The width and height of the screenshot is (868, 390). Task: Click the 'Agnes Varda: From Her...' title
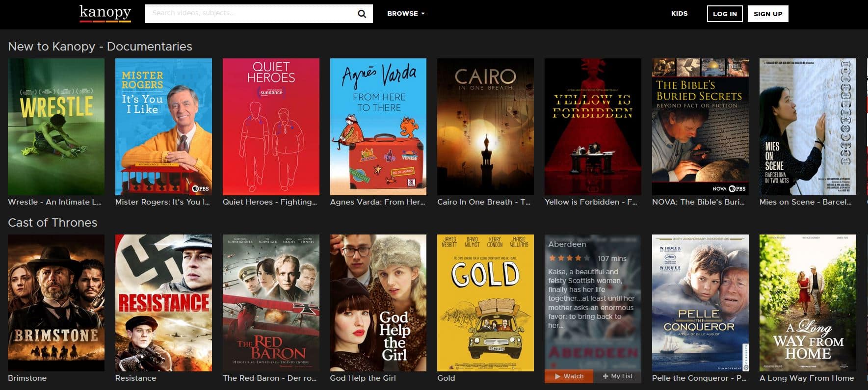(378, 202)
